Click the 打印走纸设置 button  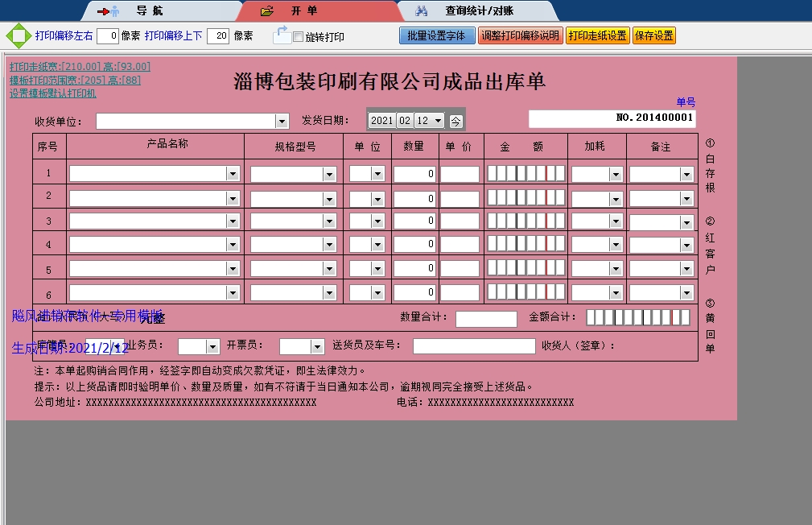click(x=597, y=36)
